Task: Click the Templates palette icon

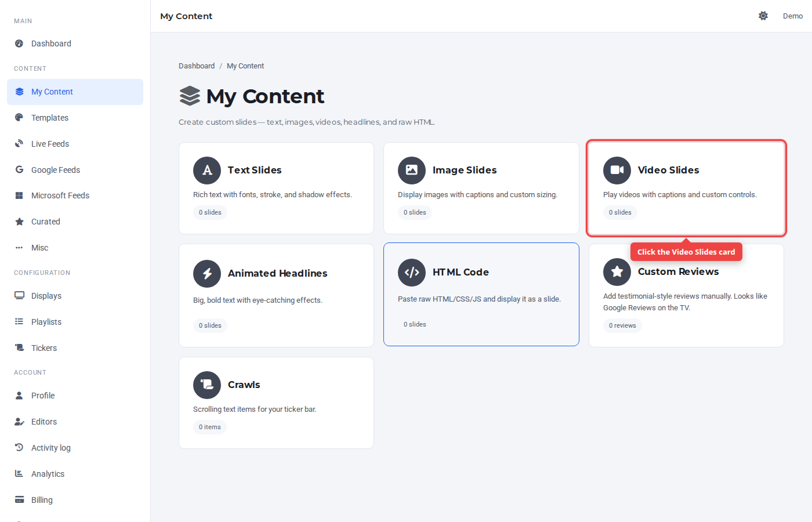Action: pos(19,117)
